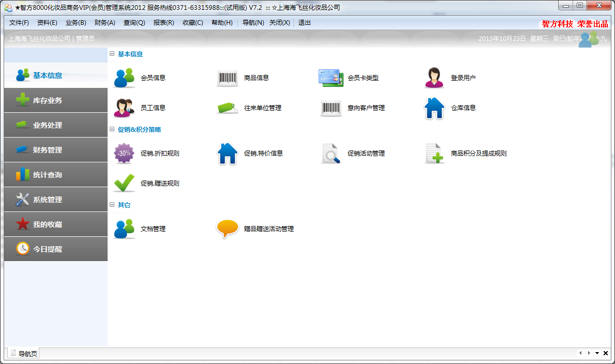This screenshot has height=364, width=615.
Task: Open 会员信息 member info icon
Action: 124,78
